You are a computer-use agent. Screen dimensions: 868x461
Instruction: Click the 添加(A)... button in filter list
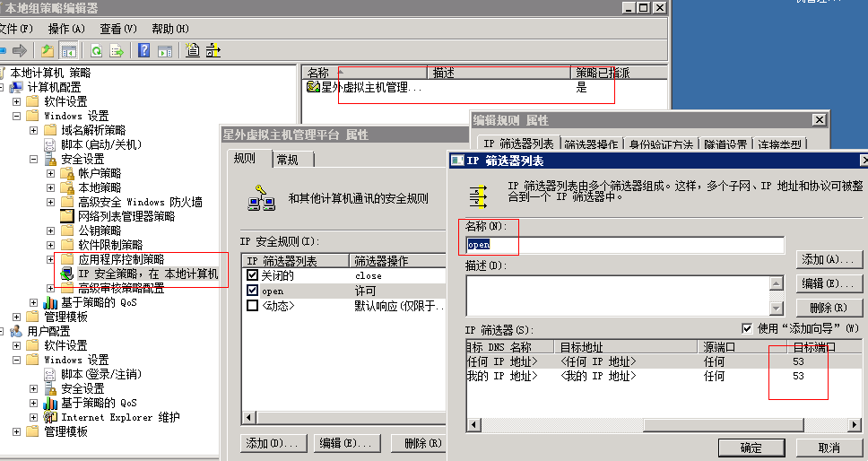[828, 259]
